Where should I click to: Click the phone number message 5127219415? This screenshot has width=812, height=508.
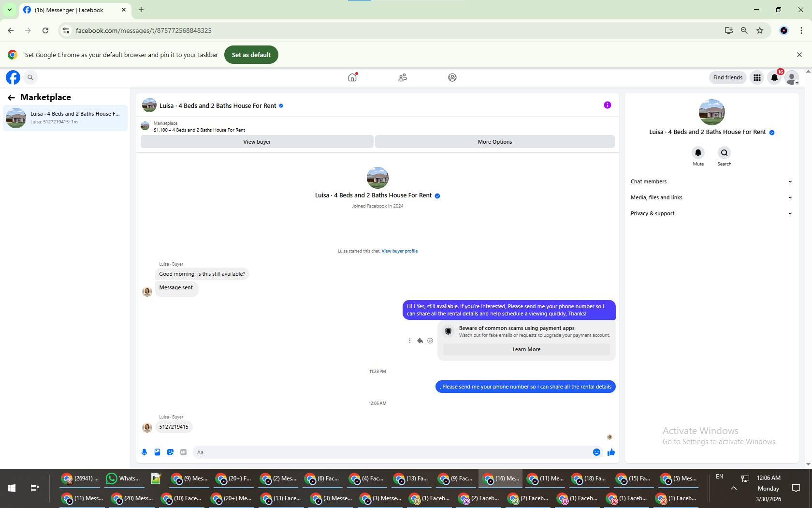coord(174,427)
